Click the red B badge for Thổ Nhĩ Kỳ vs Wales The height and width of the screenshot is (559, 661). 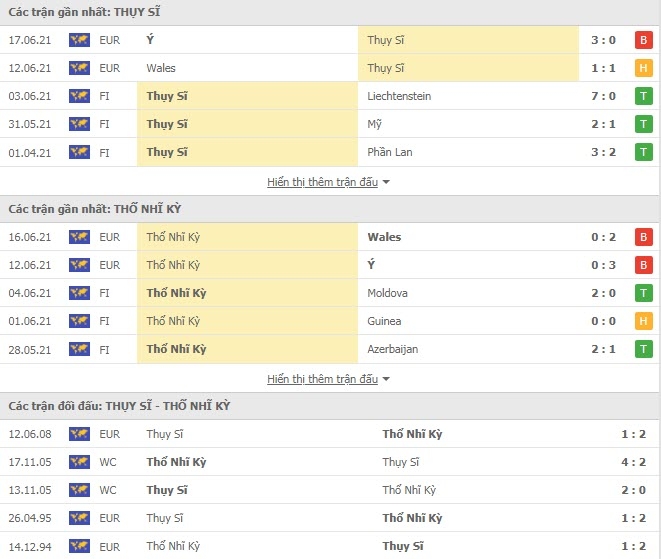643,237
